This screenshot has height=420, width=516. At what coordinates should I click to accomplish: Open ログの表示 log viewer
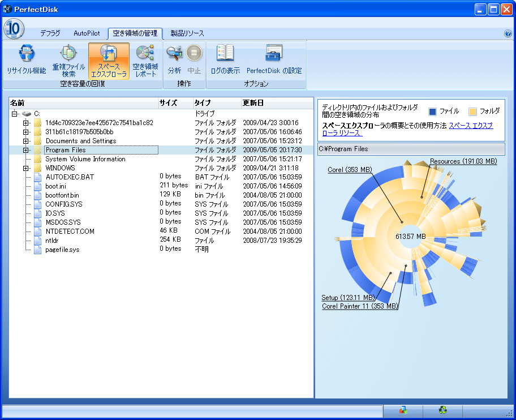coord(225,60)
